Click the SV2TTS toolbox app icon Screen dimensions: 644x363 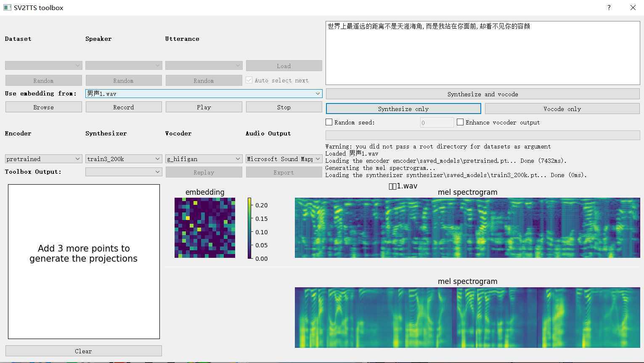(x=7, y=8)
